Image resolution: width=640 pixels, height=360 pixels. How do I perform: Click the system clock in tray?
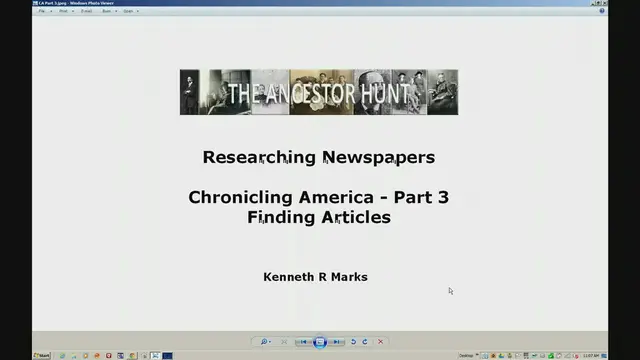pos(591,356)
